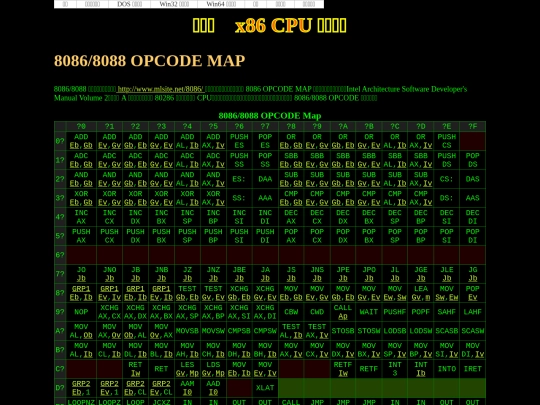Select the POPF opcode cell

(420, 312)
